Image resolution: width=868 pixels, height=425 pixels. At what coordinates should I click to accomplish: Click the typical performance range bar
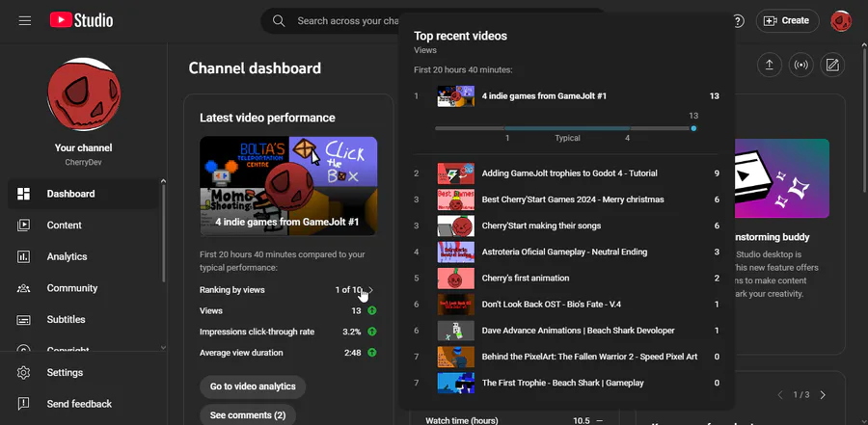(x=567, y=128)
